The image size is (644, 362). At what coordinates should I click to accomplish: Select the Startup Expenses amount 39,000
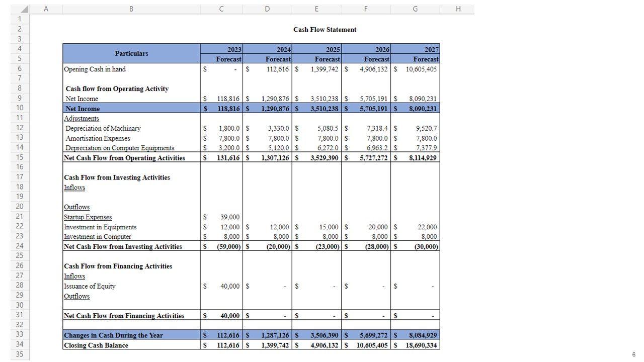click(230, 217)
